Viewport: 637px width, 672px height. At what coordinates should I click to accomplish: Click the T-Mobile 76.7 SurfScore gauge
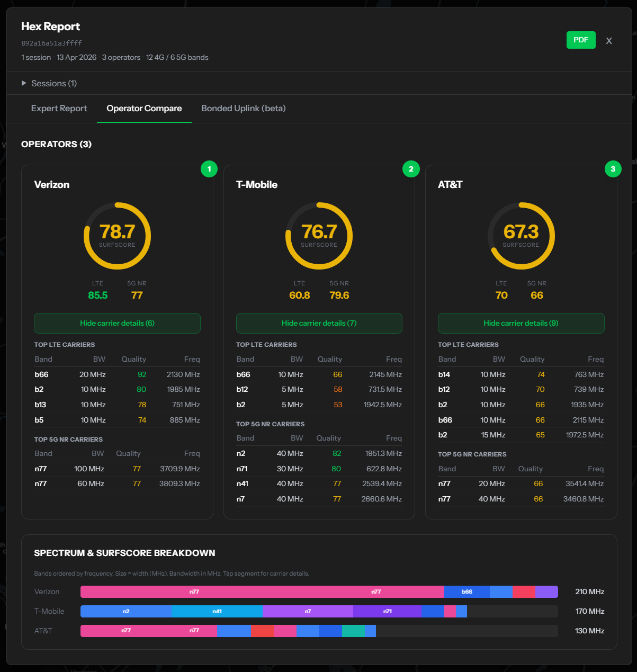pos(319,236)
